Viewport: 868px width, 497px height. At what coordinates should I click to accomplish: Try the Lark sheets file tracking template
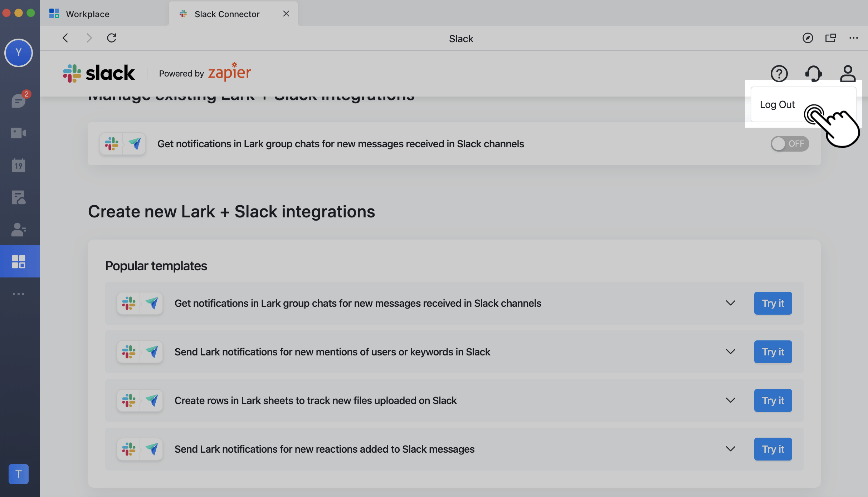pos(773,400)
